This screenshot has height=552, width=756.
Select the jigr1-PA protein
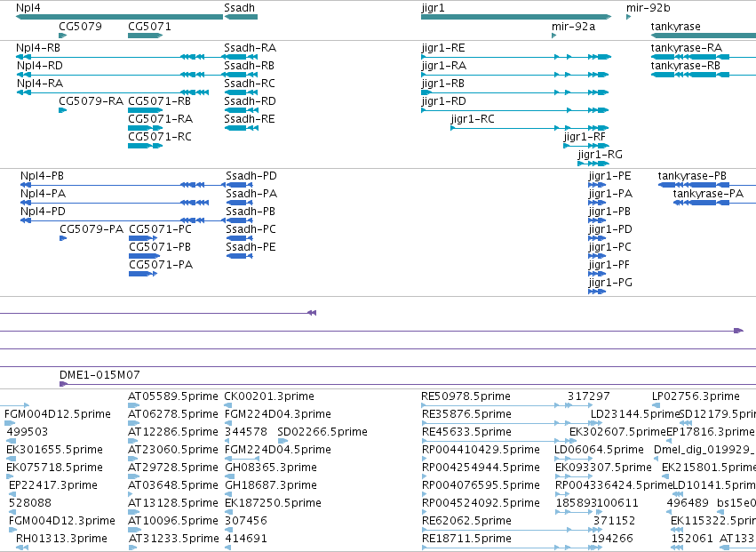pos(597,203)
